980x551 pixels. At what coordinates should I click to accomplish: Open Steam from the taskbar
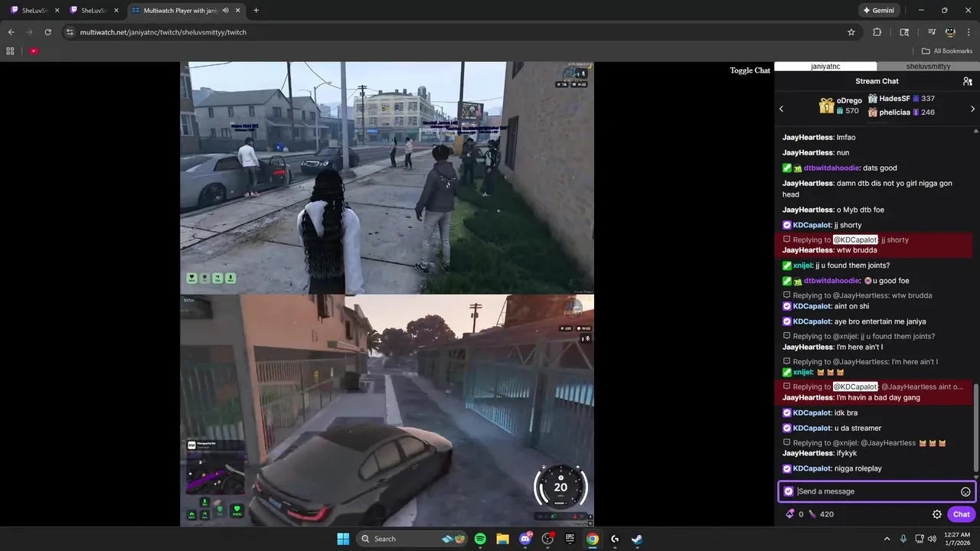pos(637,539)
